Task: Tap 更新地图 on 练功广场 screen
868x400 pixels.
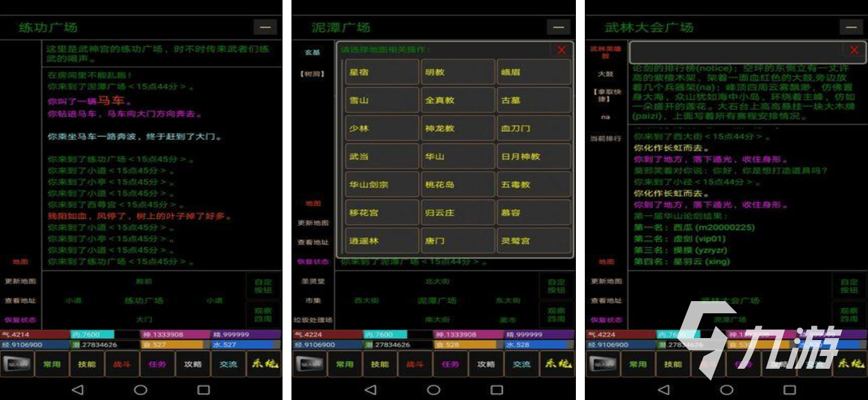Action: pyautogui.click(x=20, y=281)
